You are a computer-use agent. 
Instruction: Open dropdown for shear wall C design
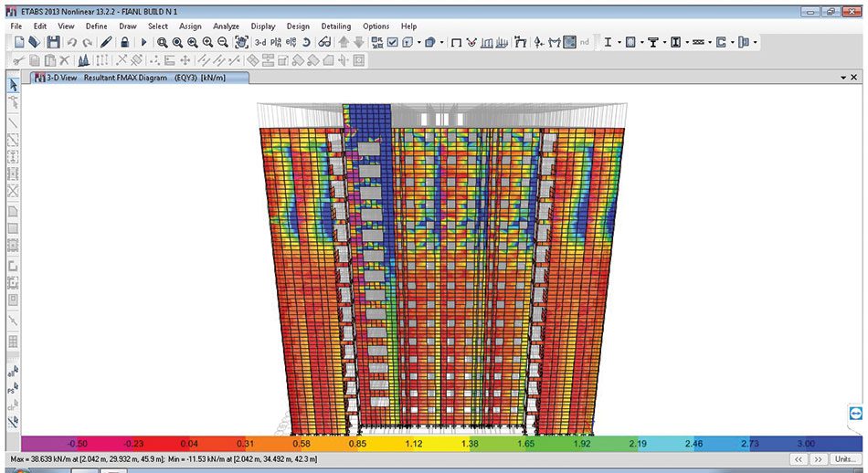(733, 42)
